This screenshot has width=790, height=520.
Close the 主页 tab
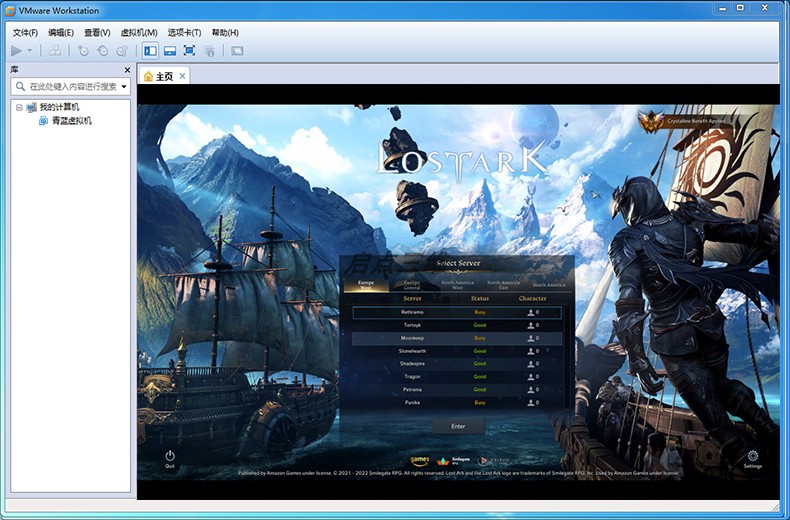(x=182, y=76)
